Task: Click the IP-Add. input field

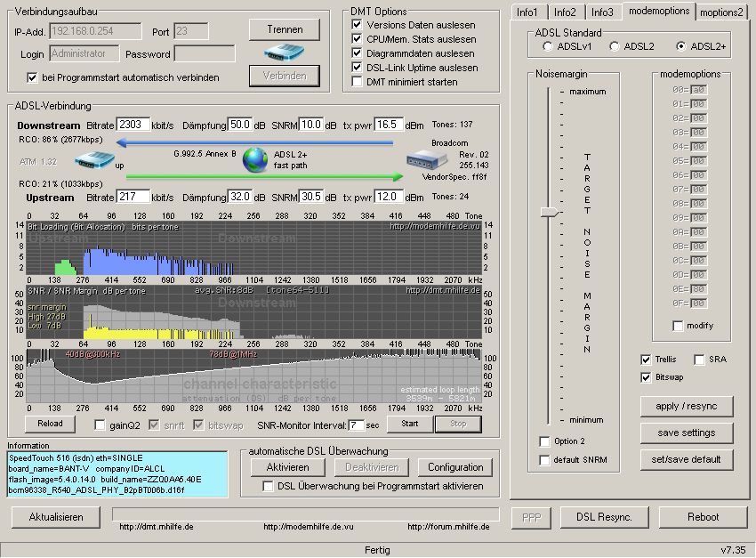Action: (x=95, y=31)
